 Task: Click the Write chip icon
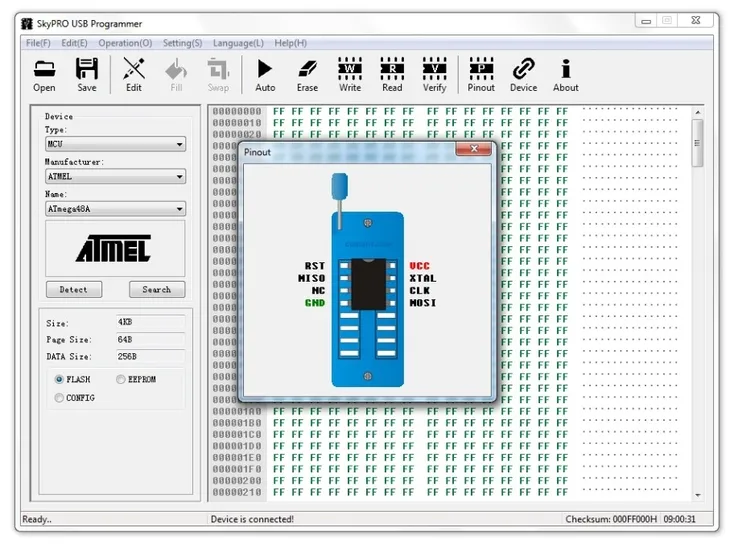tap(350, 74)
